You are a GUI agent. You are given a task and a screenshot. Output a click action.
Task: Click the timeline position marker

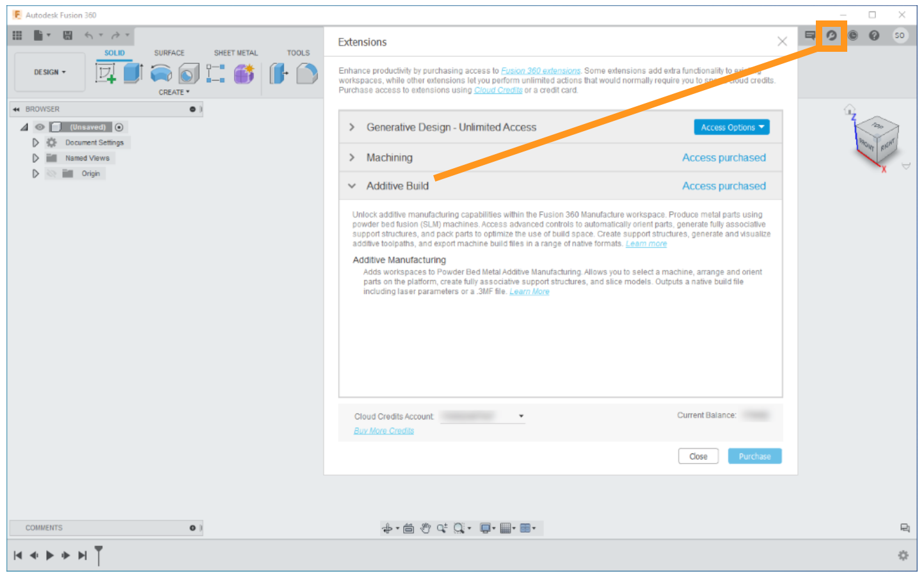pos(99,555)
